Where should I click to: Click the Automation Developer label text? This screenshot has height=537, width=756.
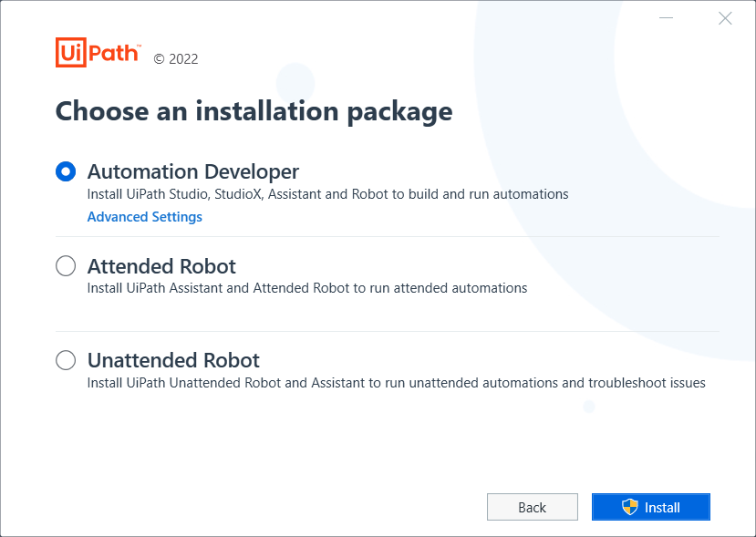click(193, 171)
